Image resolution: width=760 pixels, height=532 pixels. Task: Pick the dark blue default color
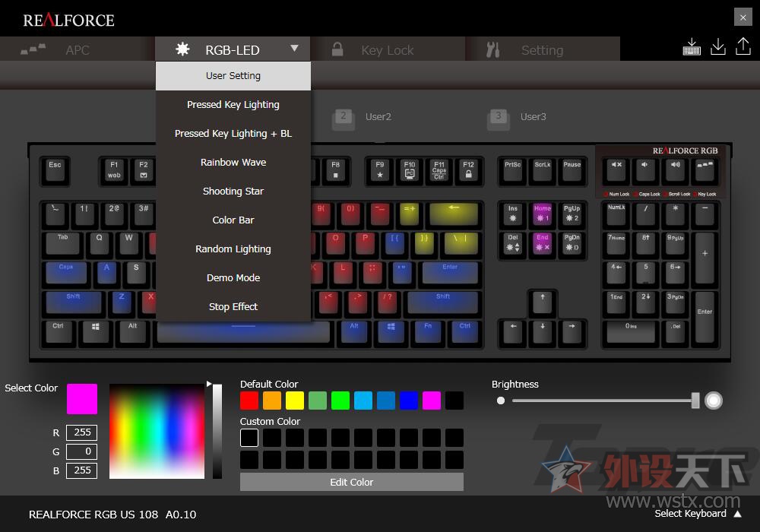tap(409, 401)
